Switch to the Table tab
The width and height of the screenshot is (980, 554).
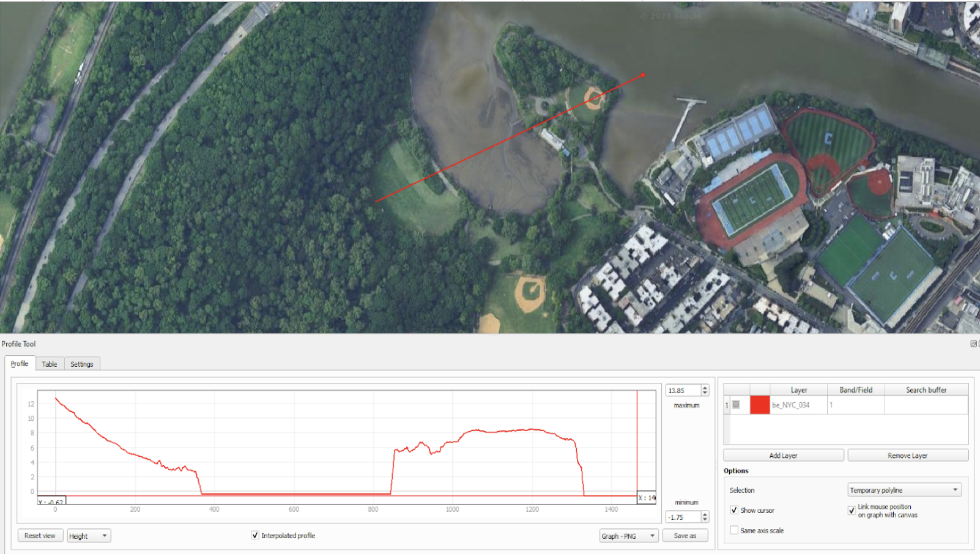click(x=50, y=364)
